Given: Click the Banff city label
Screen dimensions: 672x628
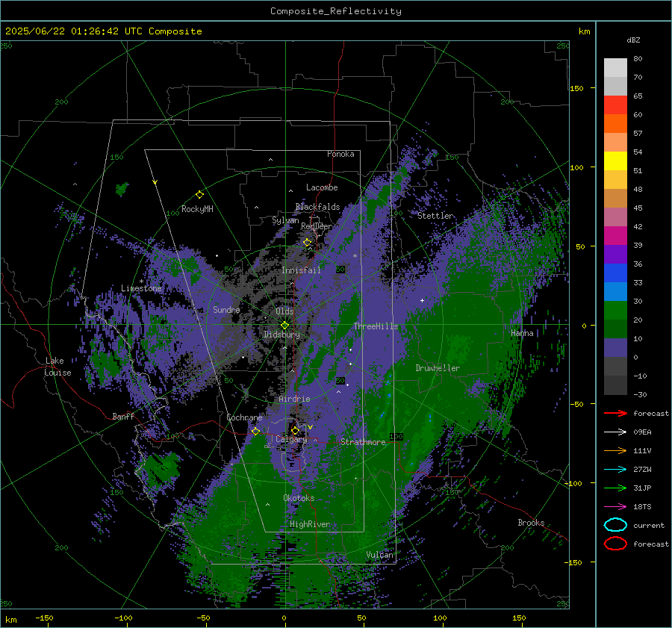Looking at the screenshot, I should pyautogui.click(x=123, y=416).
